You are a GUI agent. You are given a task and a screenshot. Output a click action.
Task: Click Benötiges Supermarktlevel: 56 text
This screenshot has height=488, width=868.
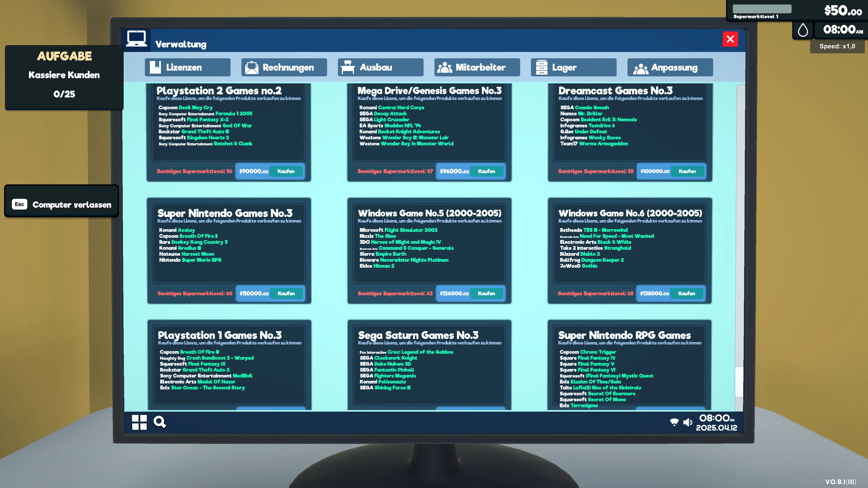(x=194, y=171)
